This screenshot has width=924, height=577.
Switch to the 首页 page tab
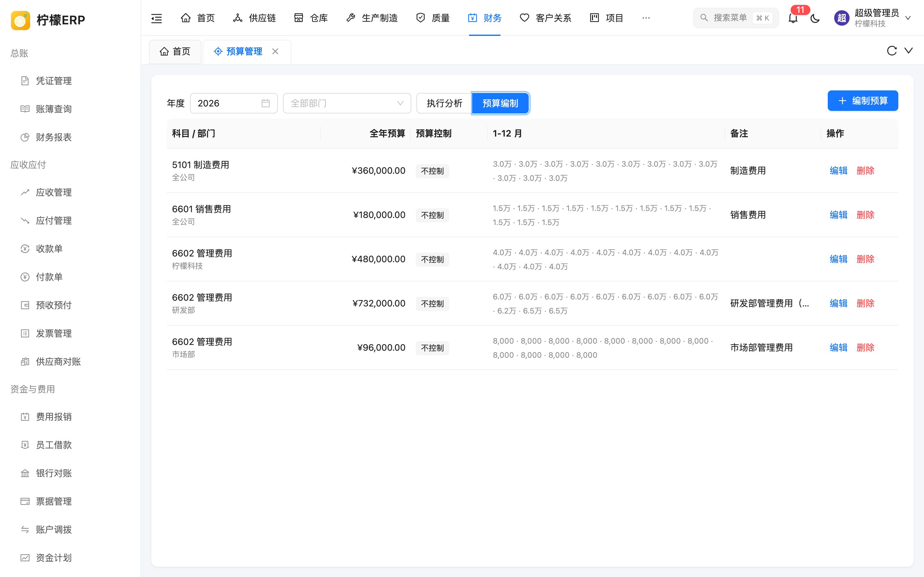point(175,52)
